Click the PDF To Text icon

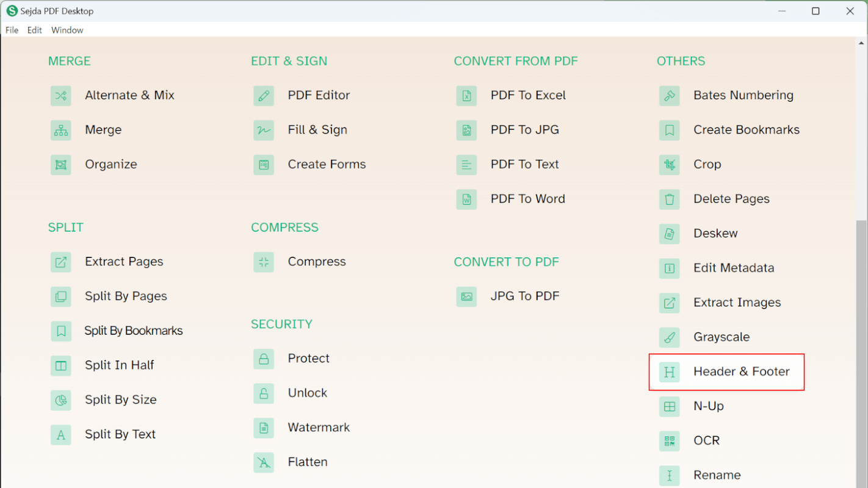click(466, 165)
